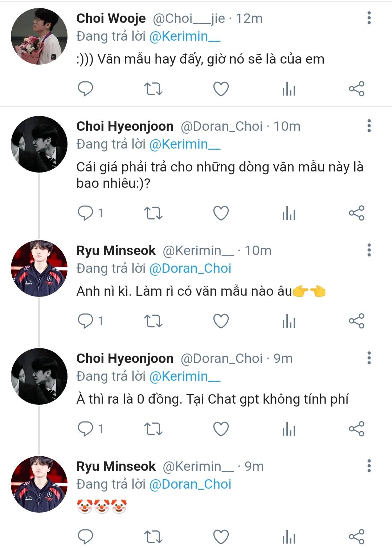Open more options on Doran's 10m tweet
This screenshot has width=392, height=549.
tap(369, 126)
